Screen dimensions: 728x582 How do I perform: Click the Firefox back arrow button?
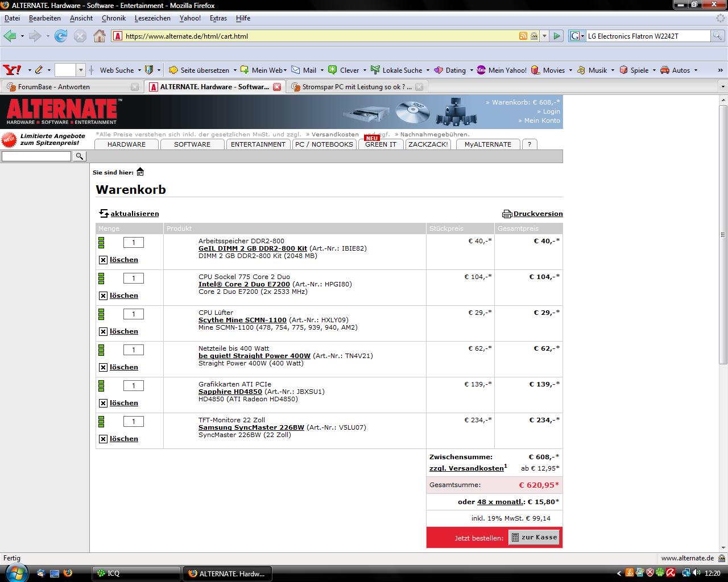(x=10, y=36)
